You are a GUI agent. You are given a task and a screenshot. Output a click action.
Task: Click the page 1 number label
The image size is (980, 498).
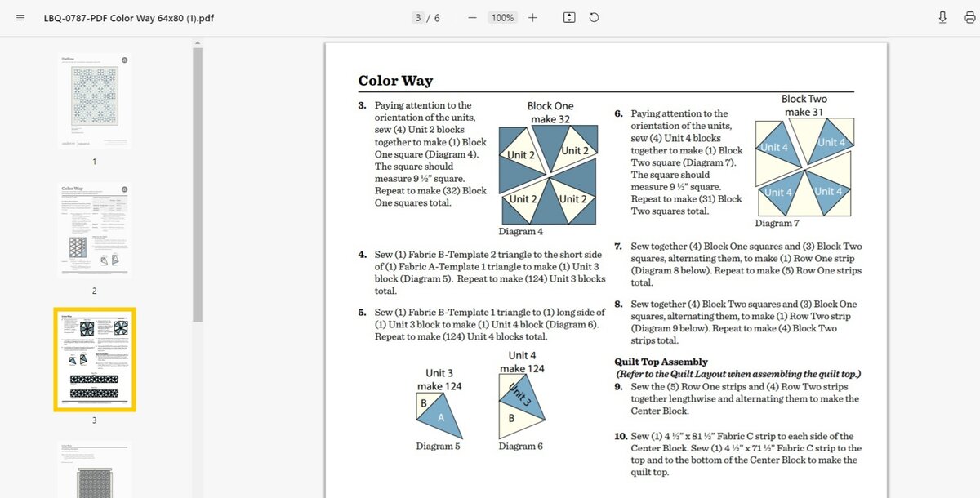(x=94, y=162)
